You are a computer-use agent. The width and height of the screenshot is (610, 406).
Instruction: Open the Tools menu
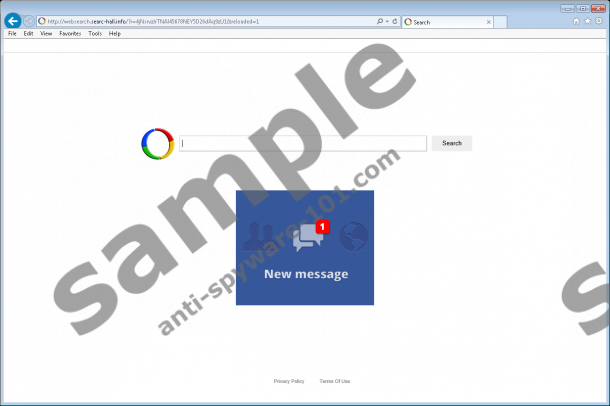click(95, 33)
